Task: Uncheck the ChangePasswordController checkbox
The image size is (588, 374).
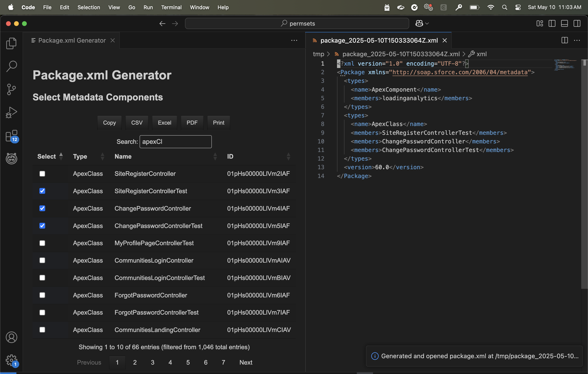Action: [x=42, y=208]
